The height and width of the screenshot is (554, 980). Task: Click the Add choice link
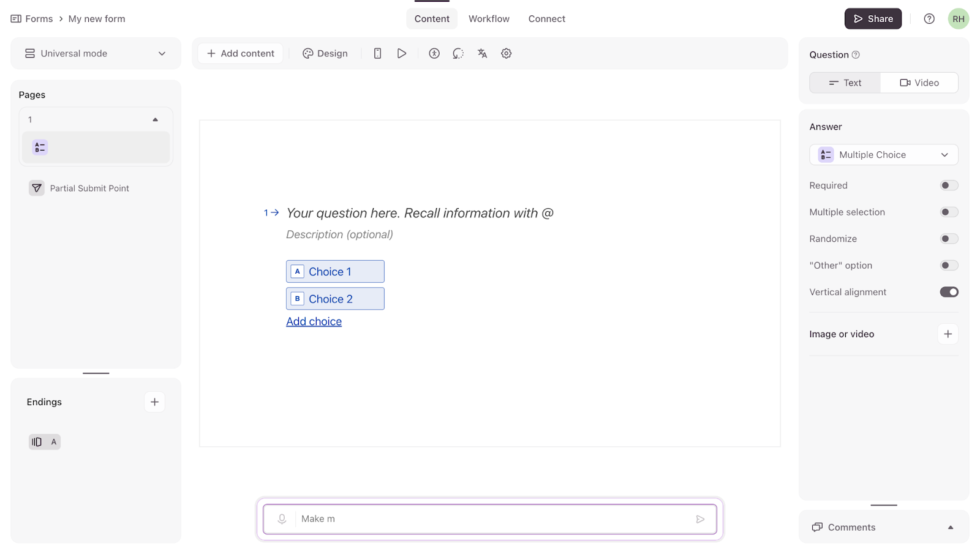(314, 321)
